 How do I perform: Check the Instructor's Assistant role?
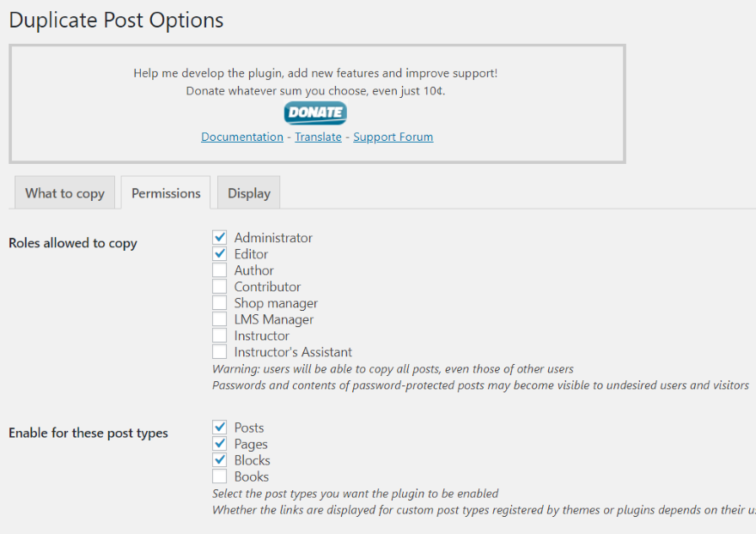pyautogui.click(x=220, y=352)
